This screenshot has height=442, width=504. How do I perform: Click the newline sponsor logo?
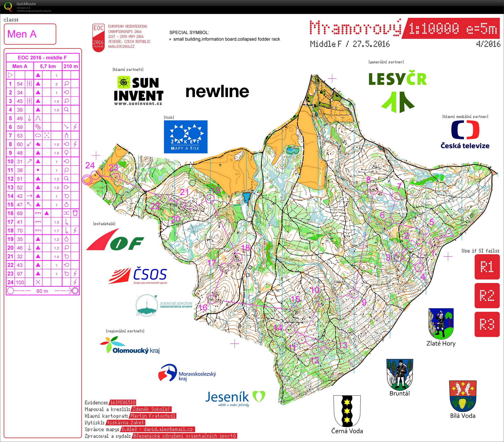217,91
